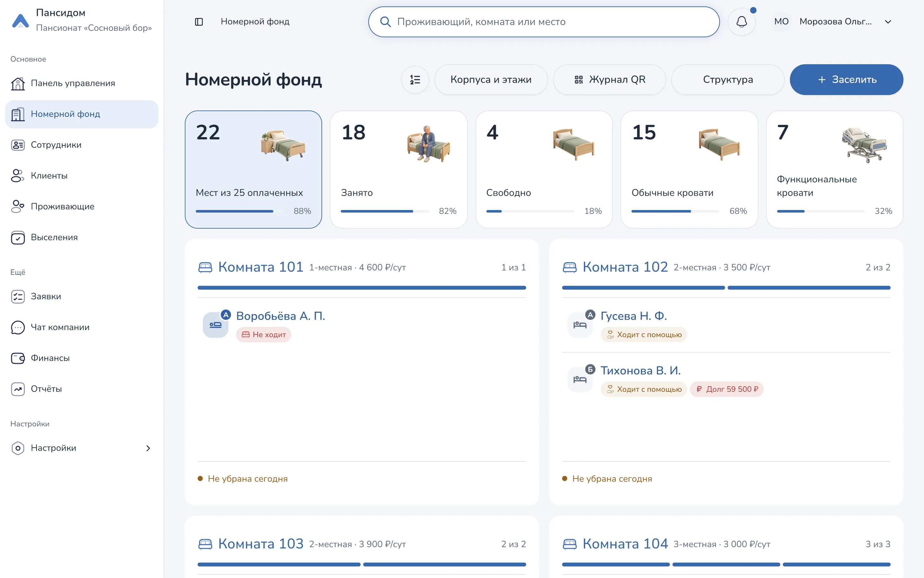Click Воробьёва's bed place icon
This screenshot has height=578, width=924.
215,325
